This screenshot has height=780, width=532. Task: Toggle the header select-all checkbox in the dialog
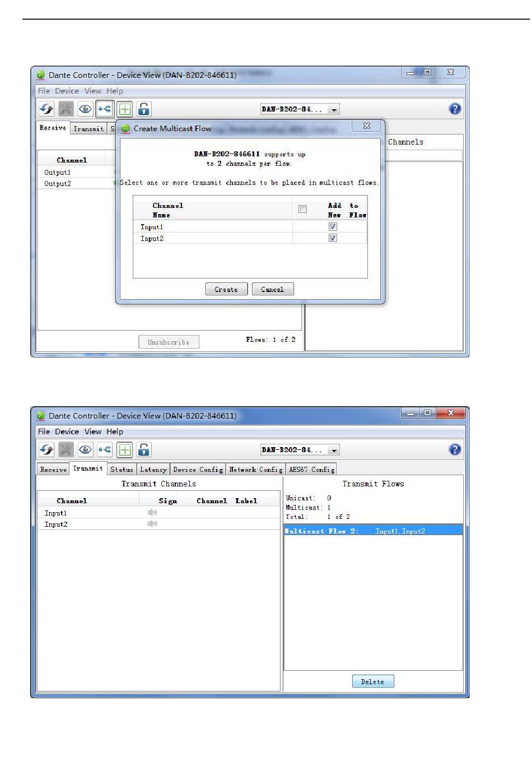pyautogui.click(x=303, y=209)
